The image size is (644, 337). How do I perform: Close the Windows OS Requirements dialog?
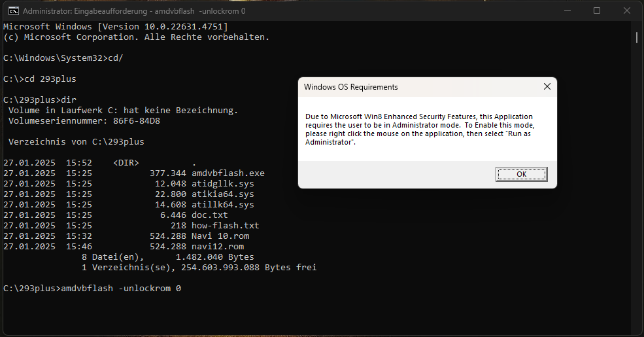547,87
